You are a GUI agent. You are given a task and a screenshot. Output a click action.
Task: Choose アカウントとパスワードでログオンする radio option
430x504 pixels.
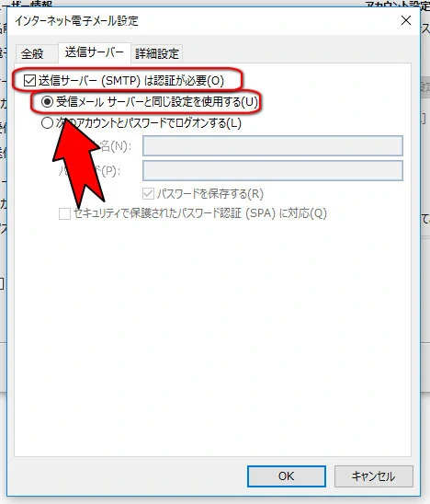[47, 123]
